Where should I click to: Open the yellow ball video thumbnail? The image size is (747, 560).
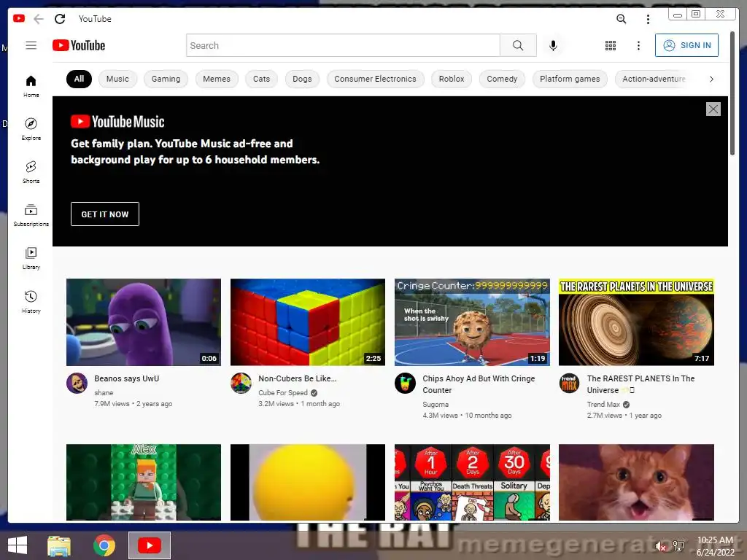pyautogui.click(x=308, y=483)
